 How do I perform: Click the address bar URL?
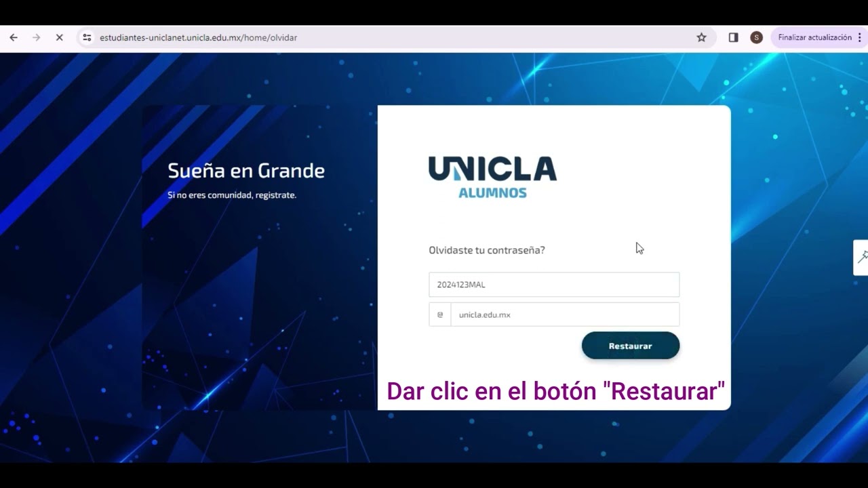point(199,38)
